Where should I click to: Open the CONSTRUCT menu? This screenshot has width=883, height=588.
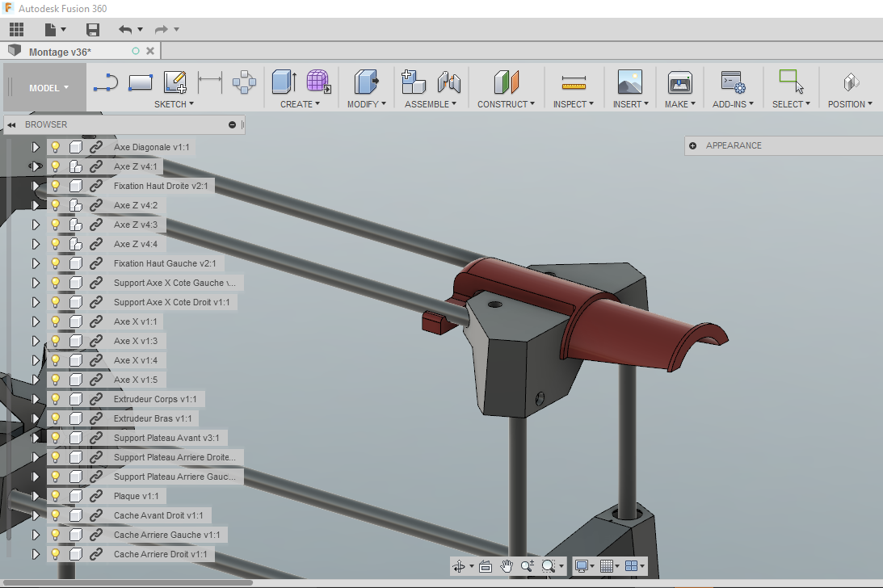click(x=506, y=104)
